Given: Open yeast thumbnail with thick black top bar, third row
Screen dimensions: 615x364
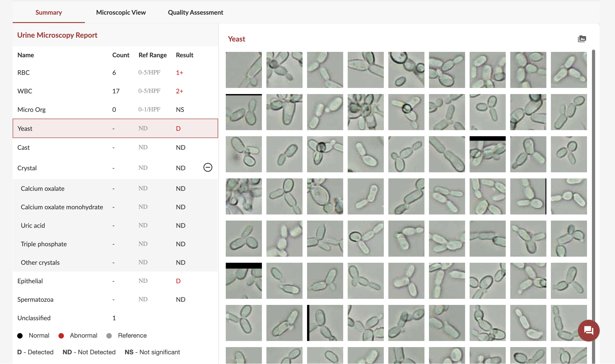Looking at the screenshot, I should 488,154.
